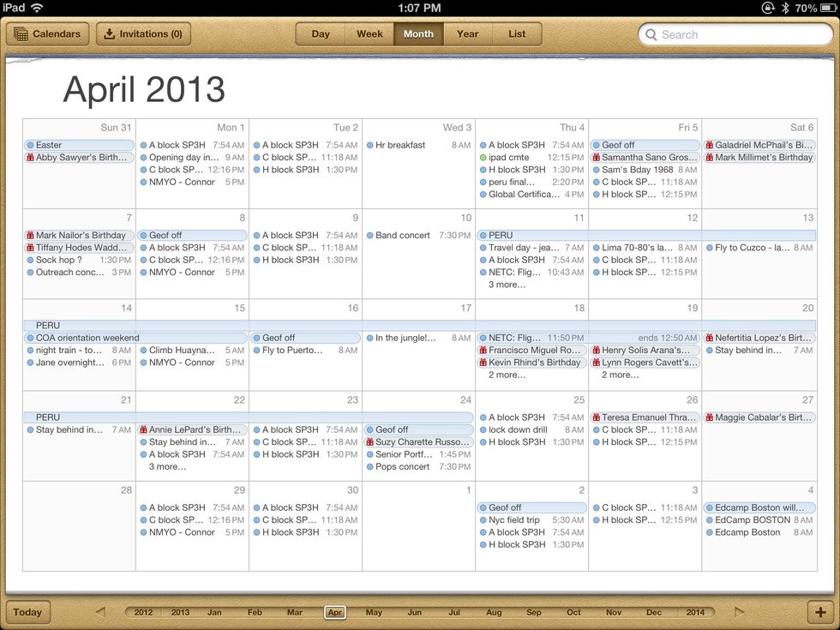
Task: Jump to today with Today button
Action: 27,612
